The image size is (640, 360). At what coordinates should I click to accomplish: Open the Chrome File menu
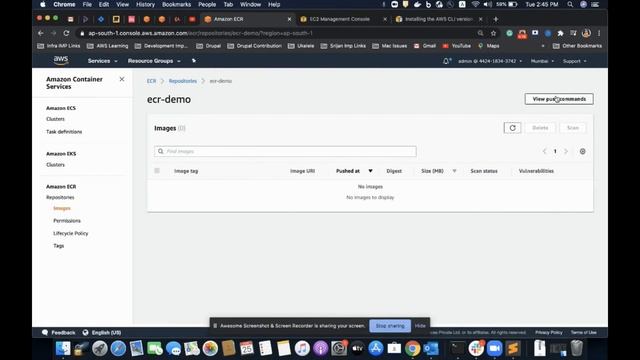pyautogui.click(x=87, y=4)
